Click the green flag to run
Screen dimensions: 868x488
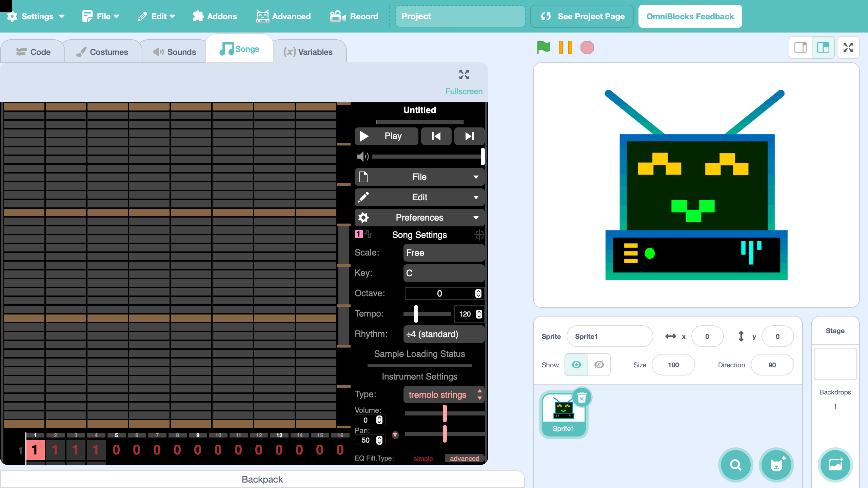click(x=544, y=47)
